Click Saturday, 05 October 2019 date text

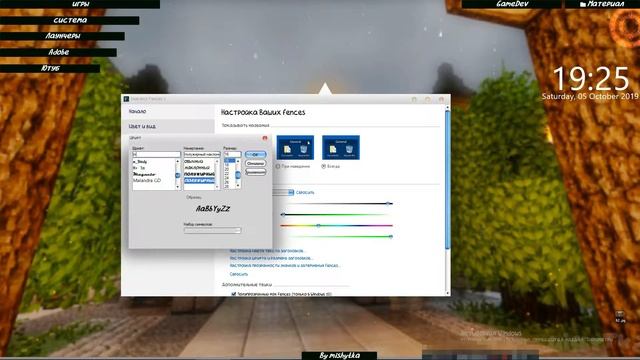coord(590,97)
